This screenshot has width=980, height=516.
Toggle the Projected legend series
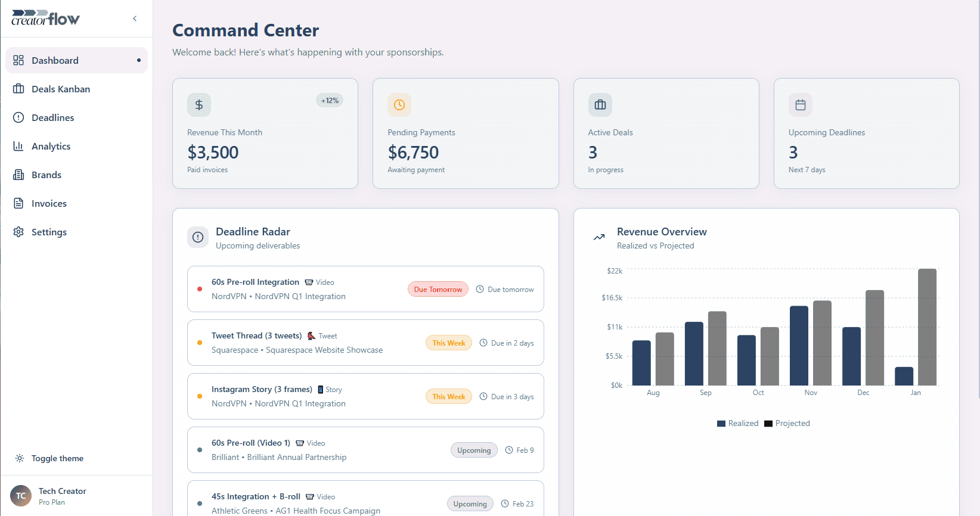[x=787, y=424]
